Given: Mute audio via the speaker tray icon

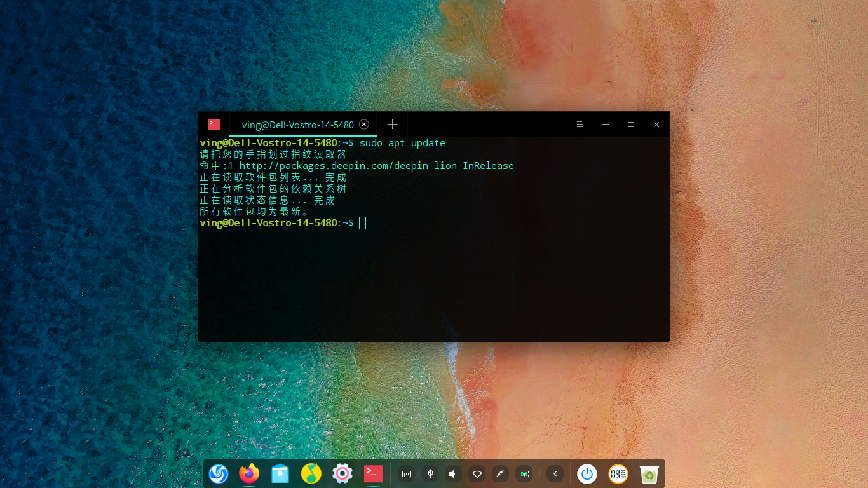Looking at the screenshot, I should 452,473.
